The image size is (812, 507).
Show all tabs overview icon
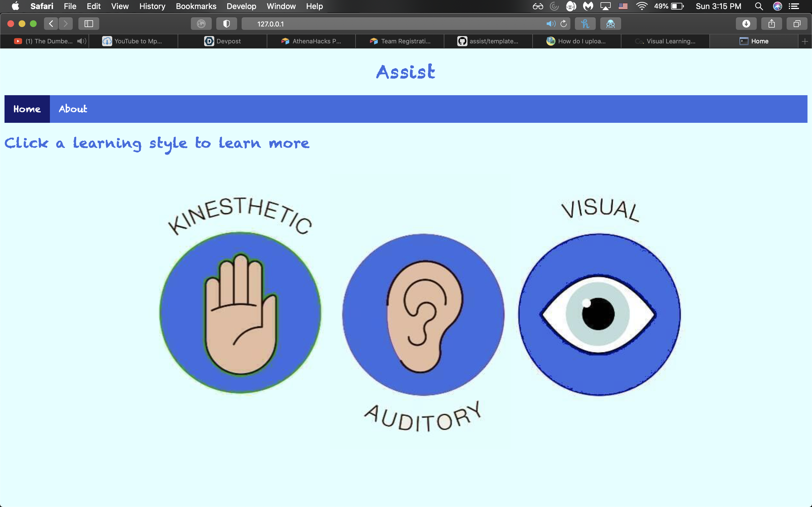click(x=796, y=24)
